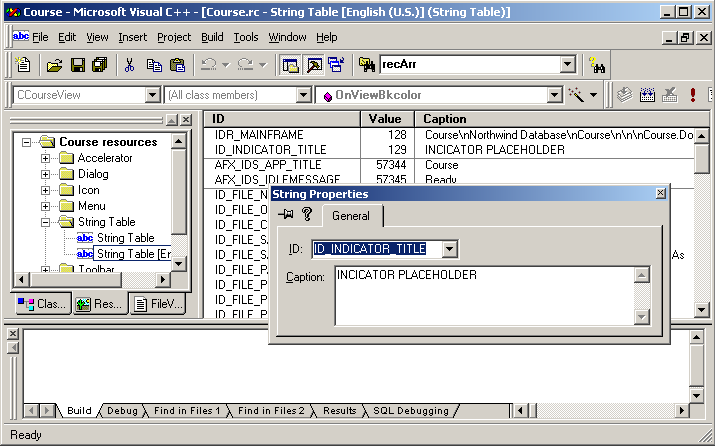Click the Find in Files icon
715x446 pixels.
tap(367, 65)
